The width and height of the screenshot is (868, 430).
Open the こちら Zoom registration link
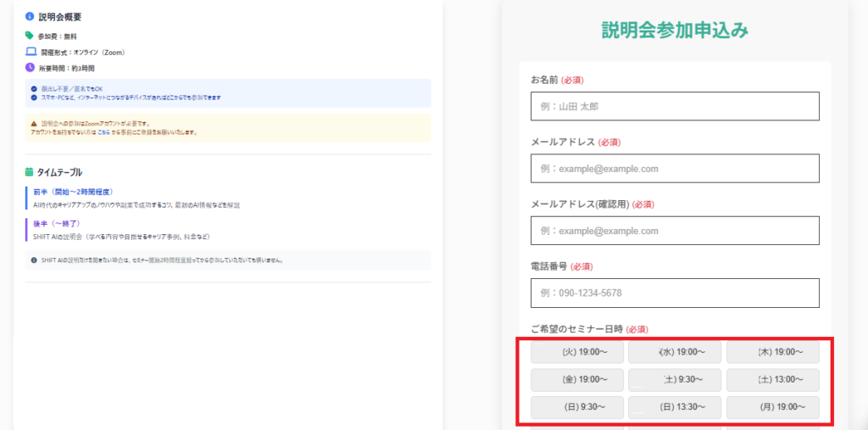tap(103, 132)
